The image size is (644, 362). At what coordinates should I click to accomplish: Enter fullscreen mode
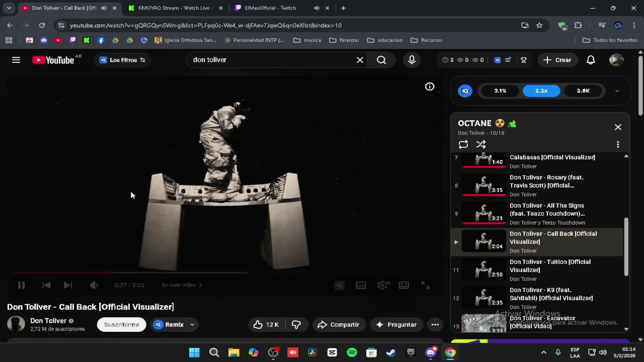pyautogui.click(x=425, y=285)
